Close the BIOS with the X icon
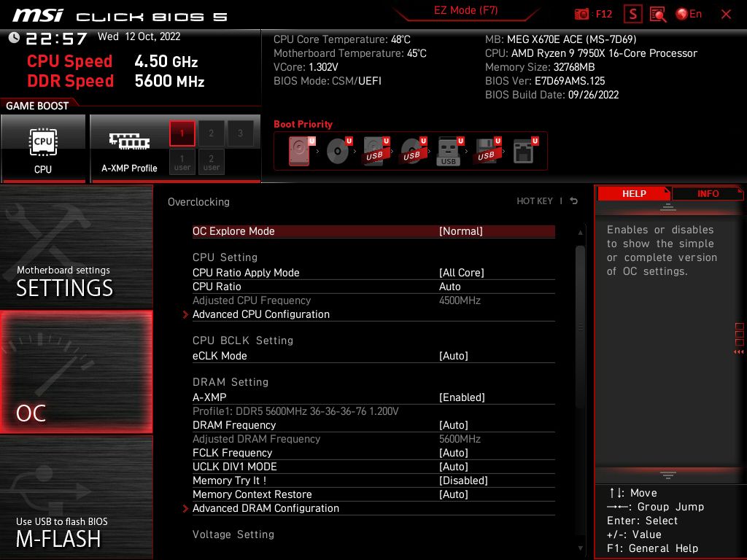The height and width of the screenshot is (560, 747). (726, 15)
